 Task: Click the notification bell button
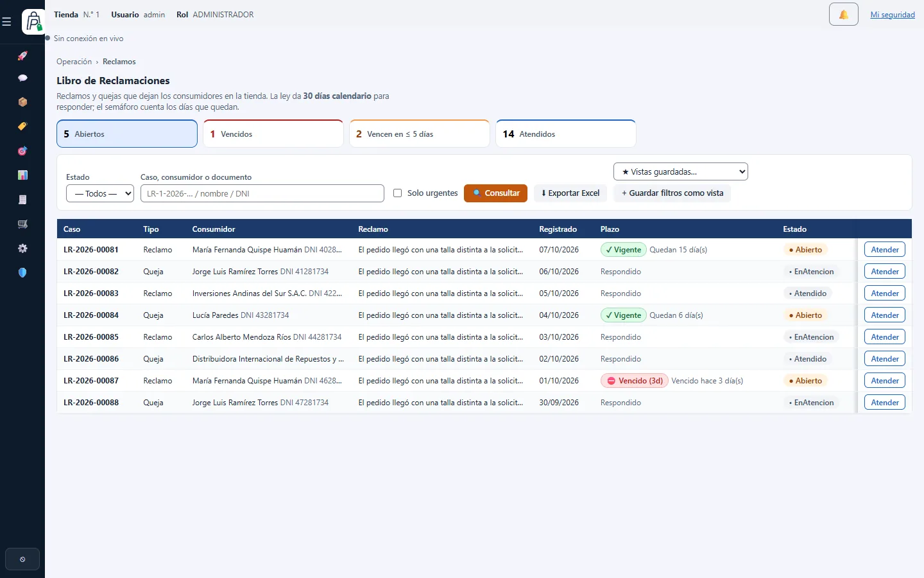coord(843,14)
